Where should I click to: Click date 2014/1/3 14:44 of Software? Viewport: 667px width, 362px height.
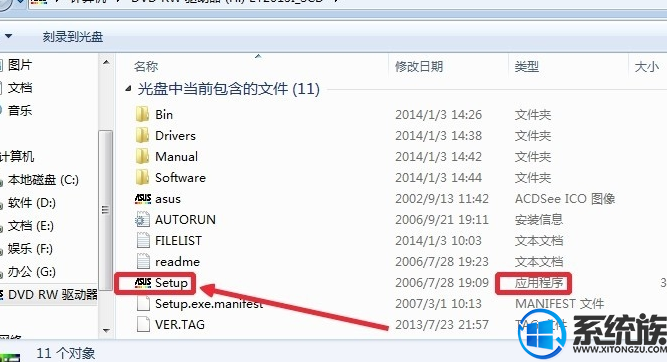[x=438, y=177]
